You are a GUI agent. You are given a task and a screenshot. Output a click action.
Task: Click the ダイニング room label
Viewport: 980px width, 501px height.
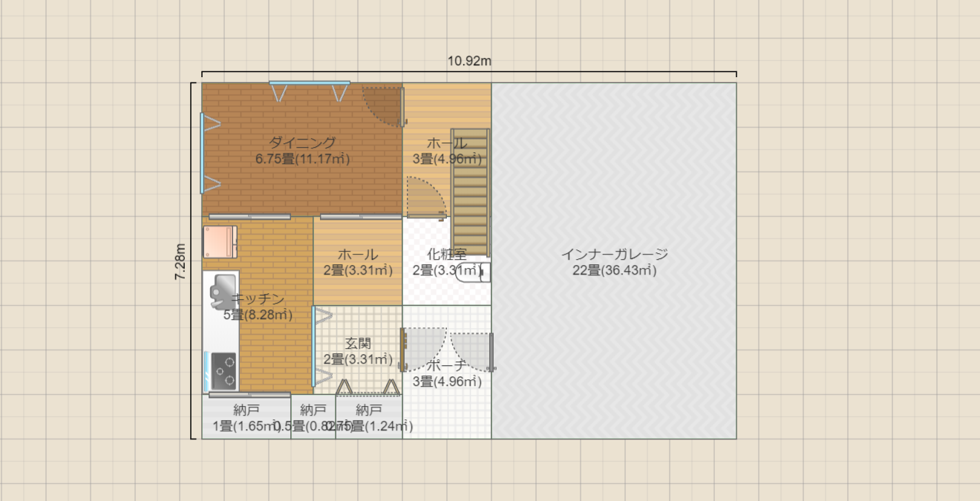tap(302, 143)
